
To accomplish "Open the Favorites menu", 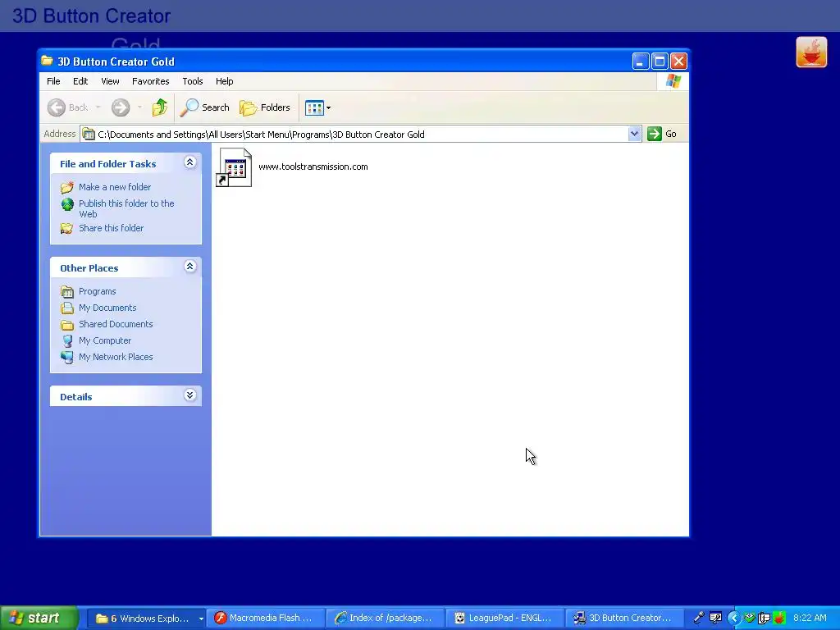I will [151, 81].
